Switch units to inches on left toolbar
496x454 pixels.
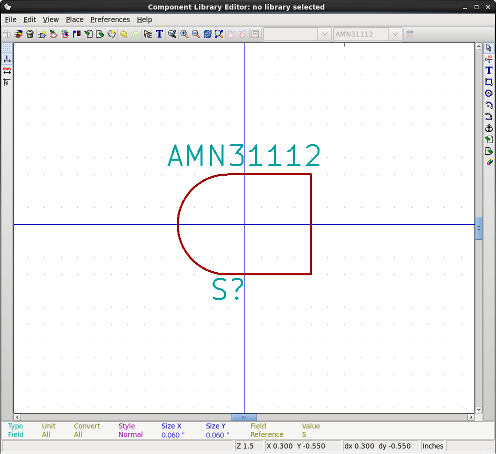click(x=7, y=59)
